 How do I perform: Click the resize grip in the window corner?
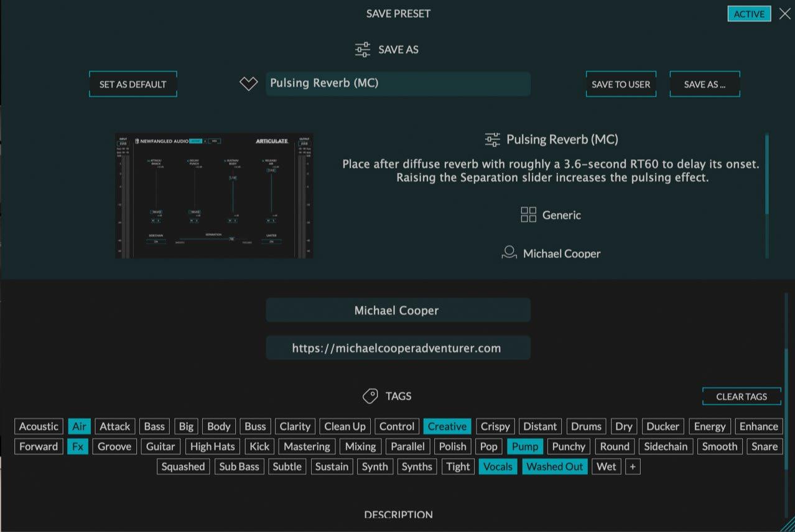click(787, 525)
